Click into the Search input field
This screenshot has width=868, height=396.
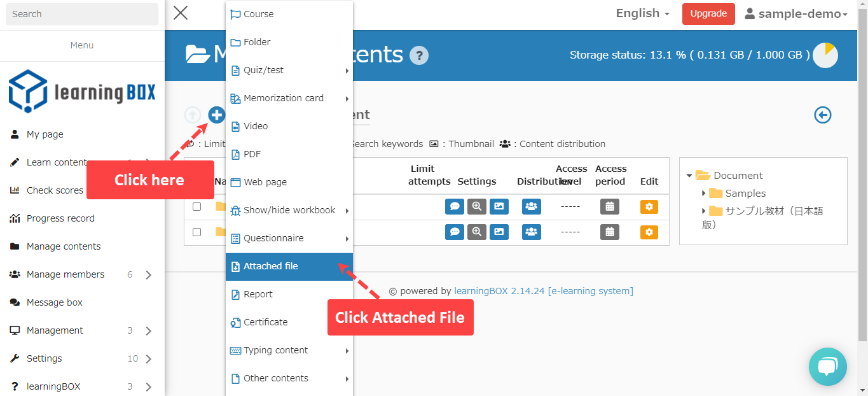coord(82,14)
